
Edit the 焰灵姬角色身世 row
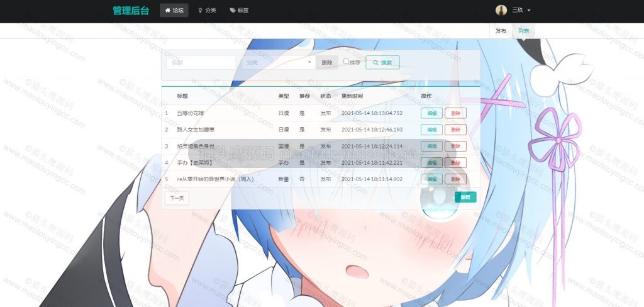(x=431, y=146)
